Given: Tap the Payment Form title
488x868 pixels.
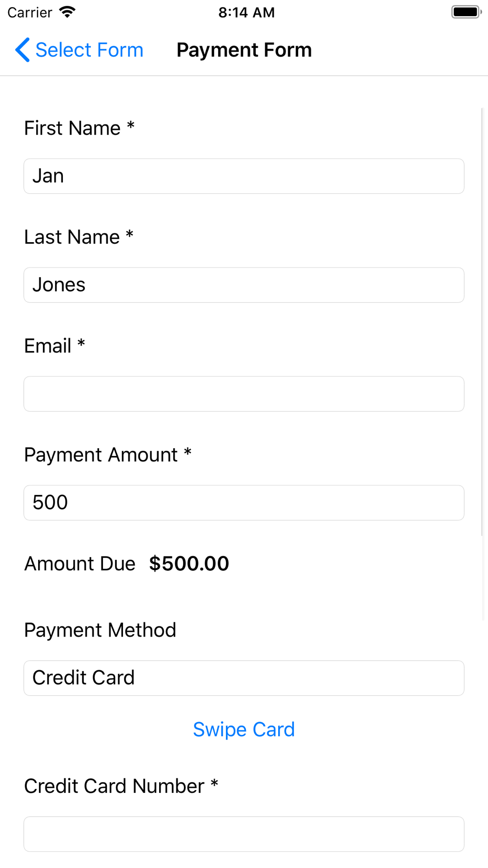Looking at the screenshot, I should [244, 50].
